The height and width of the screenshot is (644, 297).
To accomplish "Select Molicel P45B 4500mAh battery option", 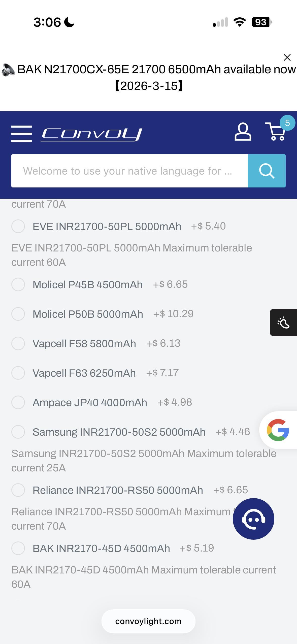I will [18, 284].
